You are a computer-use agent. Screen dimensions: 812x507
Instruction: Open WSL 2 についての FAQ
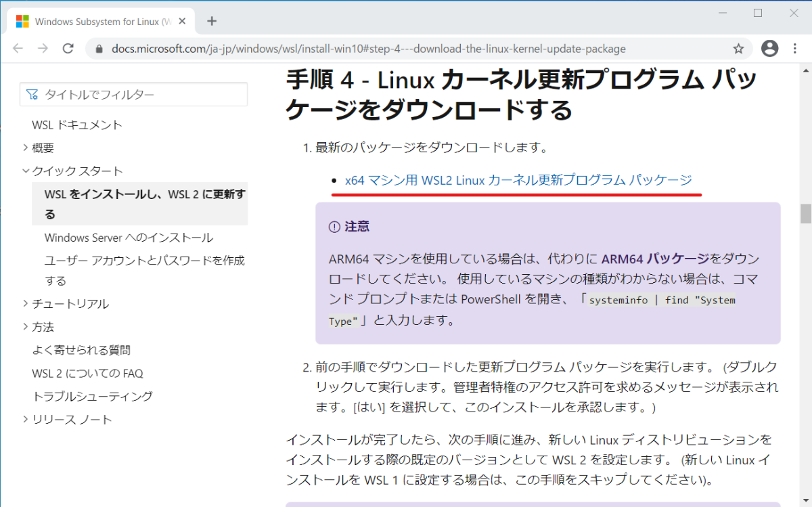tap(87, 373)
